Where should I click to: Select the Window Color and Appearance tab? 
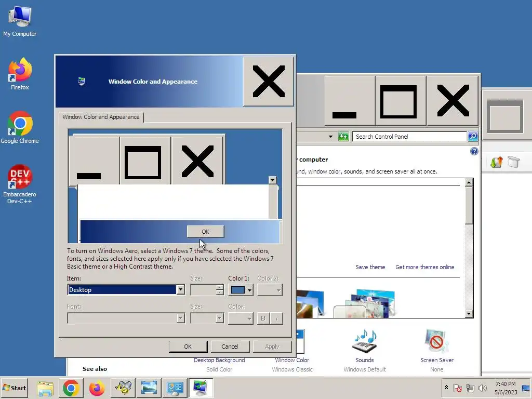pos(101,117)
